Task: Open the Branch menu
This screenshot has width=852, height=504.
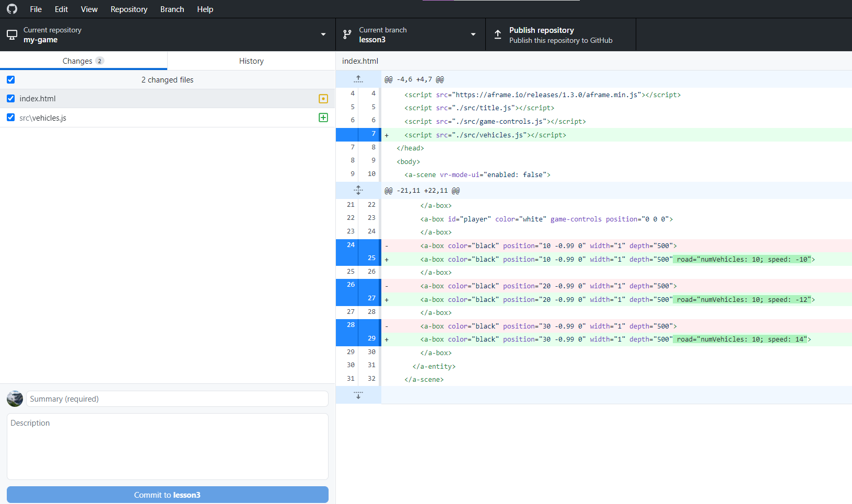Action: coord(172,9)
